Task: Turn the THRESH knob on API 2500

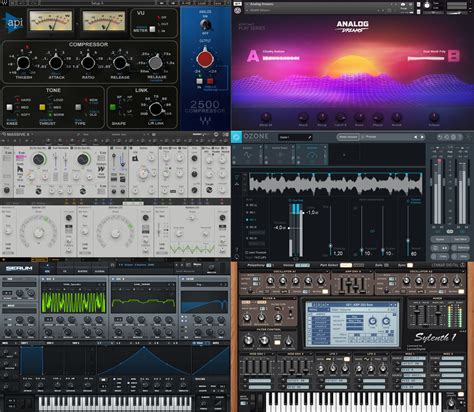Action: 23,63
